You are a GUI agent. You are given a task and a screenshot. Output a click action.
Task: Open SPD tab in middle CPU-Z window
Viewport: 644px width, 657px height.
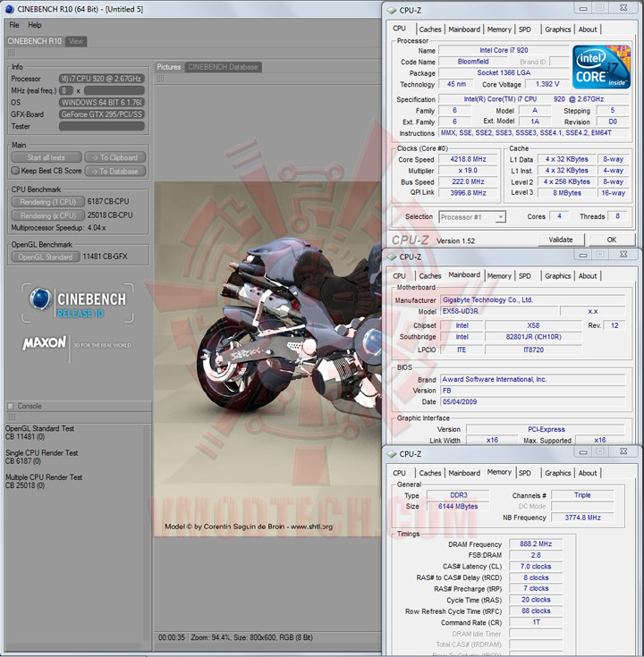[x=524, y=275]
